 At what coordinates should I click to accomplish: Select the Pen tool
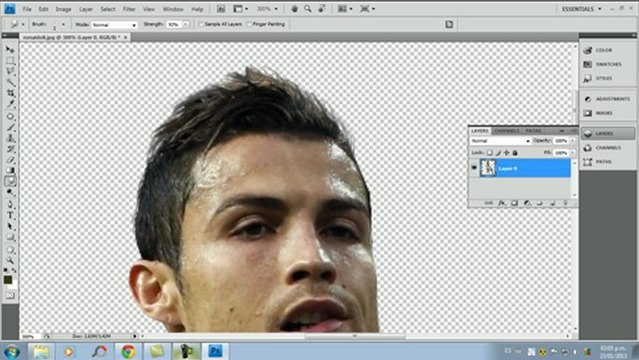pyautogui.click(x=10, y=204)
